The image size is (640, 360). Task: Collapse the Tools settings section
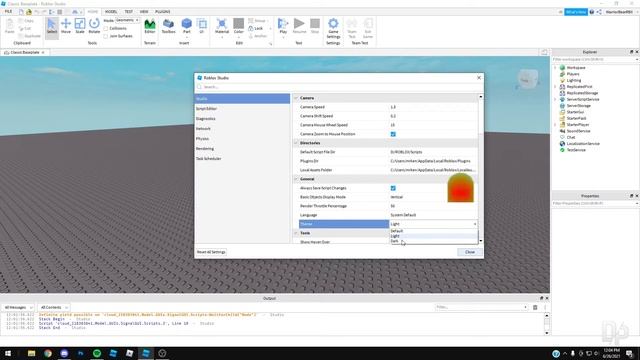(x=296, y=233)
